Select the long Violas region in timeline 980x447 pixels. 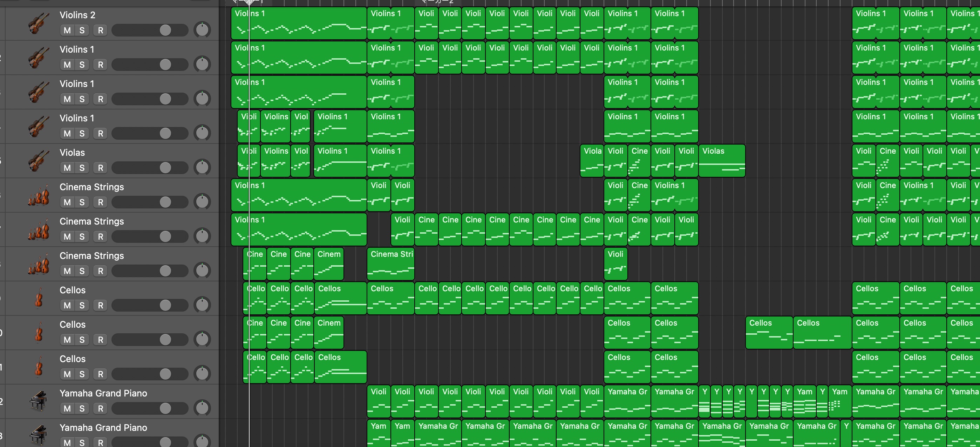point(721,160)
